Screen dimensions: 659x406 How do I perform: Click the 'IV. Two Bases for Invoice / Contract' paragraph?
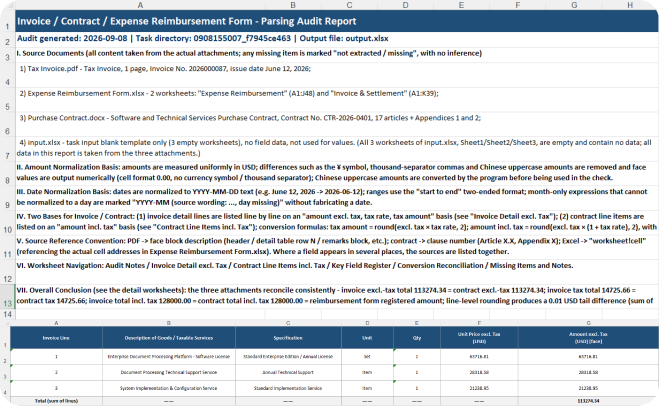(x=336, y=221)
